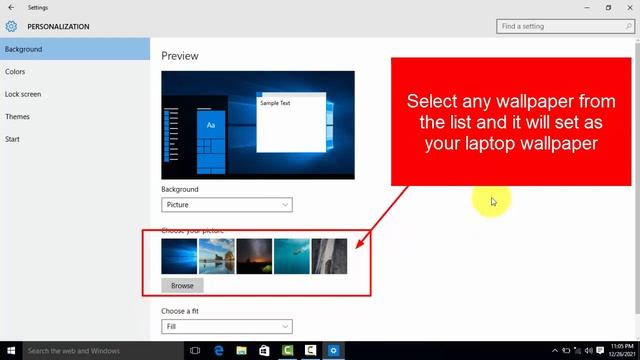The height and width of the screenshot is (360, 640).
Task: Select the Background tab in the sidebar
Action: coord(75,49)
